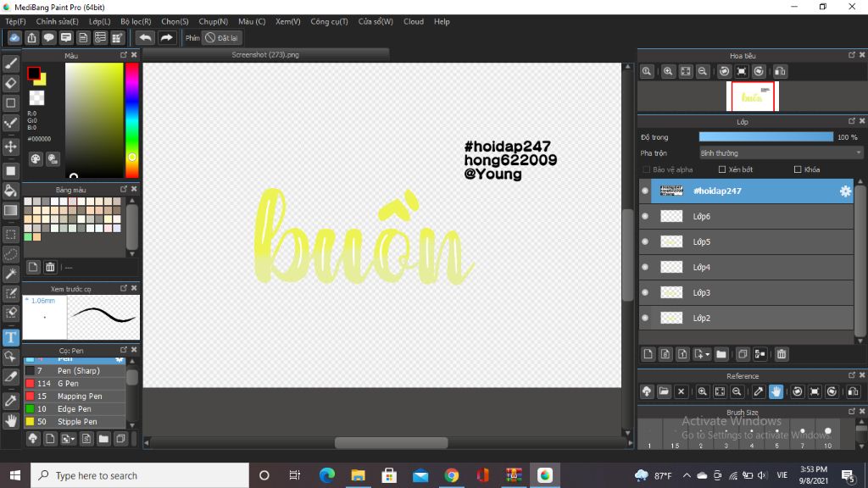Zoom in using navigator magnifier plus icon
Viewport: 868px width, 488px height.
pos(668,71)
